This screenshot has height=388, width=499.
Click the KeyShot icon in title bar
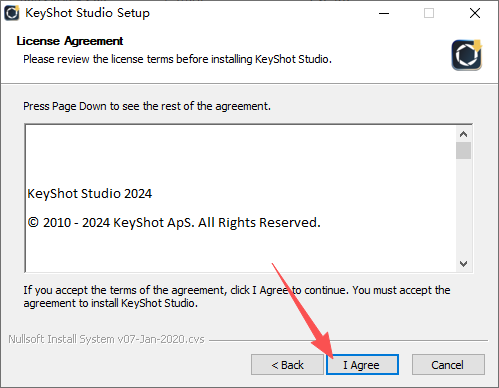click(x=12, y=13)
